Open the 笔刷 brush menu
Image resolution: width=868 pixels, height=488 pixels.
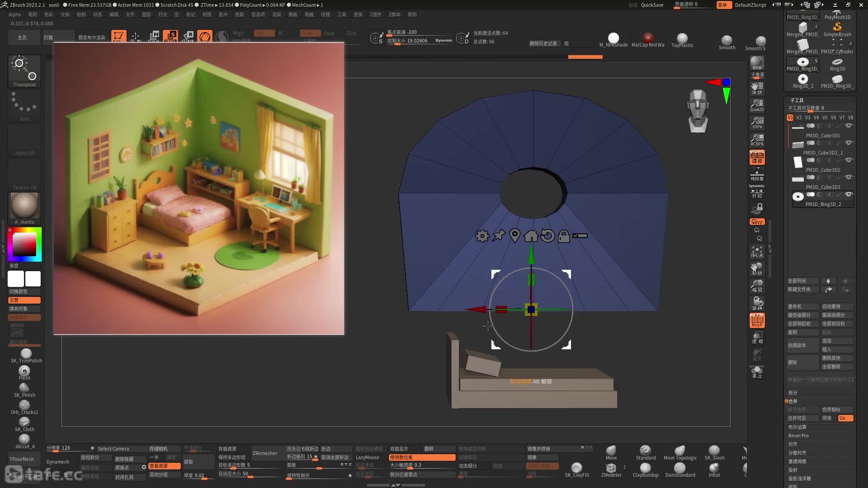coord(33,14)
